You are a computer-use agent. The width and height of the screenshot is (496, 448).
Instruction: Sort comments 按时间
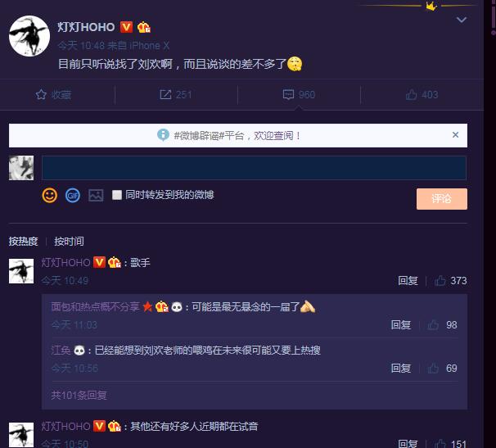click(x=69, y=242)
